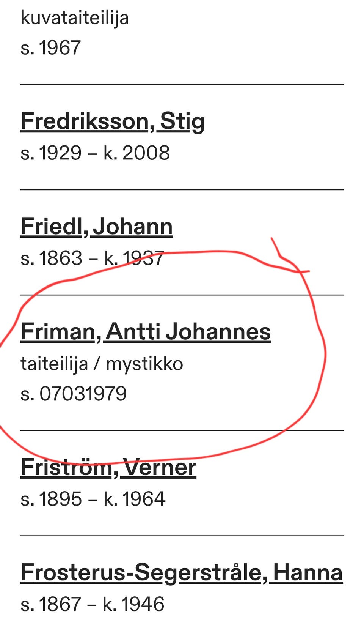Screen dimensions: 364x621
Task: Click Verner Friström's birth year 's. 1895'
Action: click(51, 499)
